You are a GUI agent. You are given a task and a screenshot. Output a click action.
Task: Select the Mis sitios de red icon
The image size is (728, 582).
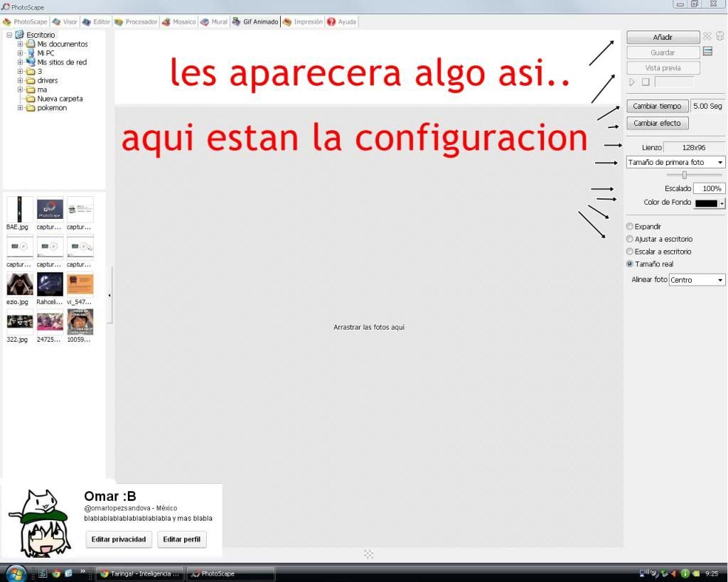pyautogui.click(x=31, y=62)
